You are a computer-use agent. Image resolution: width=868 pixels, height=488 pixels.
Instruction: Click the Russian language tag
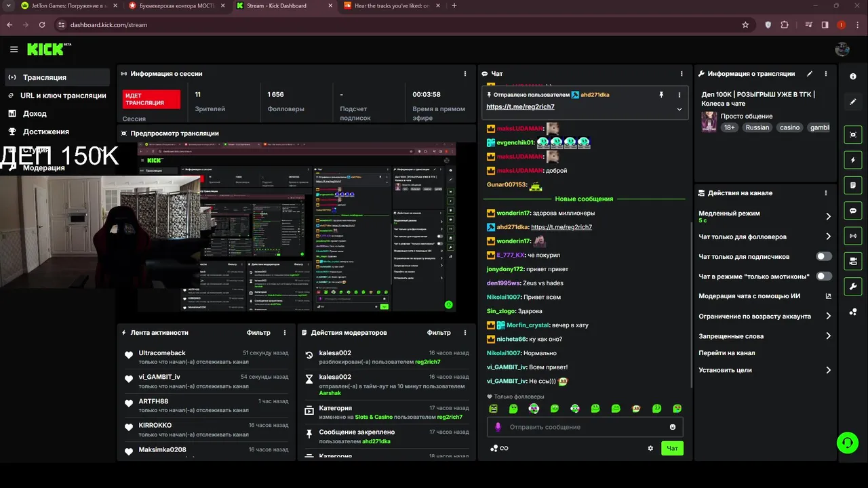coord(757,127)
